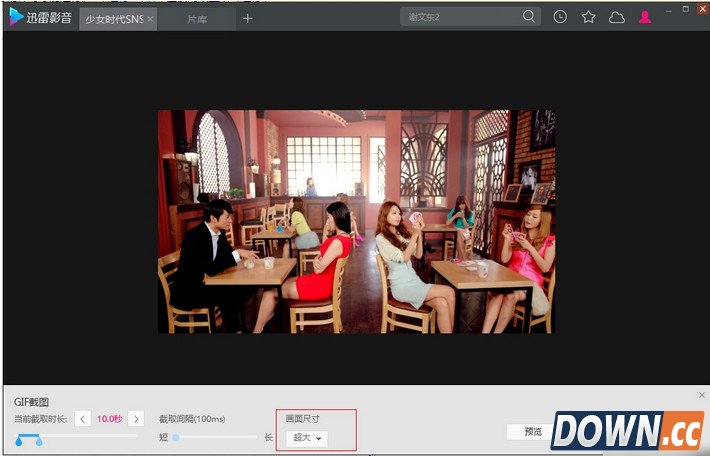
Task: Click the pink user account icon
Action: click(645, 17)
